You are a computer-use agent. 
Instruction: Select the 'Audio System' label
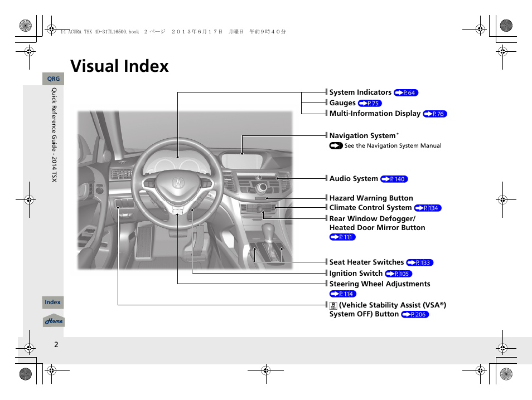[354, 179]
